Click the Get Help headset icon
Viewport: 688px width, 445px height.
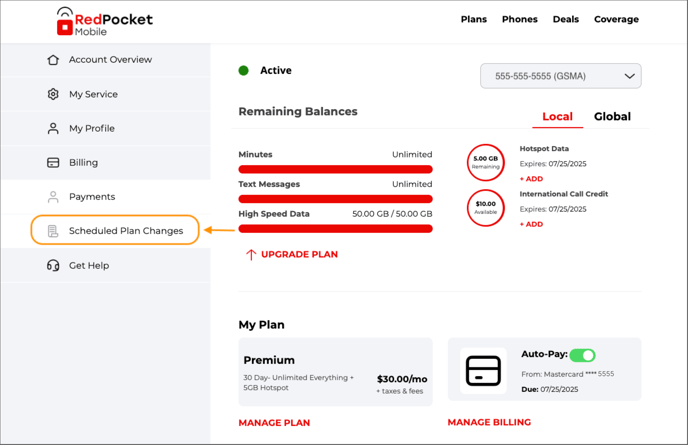pos(53,265)
